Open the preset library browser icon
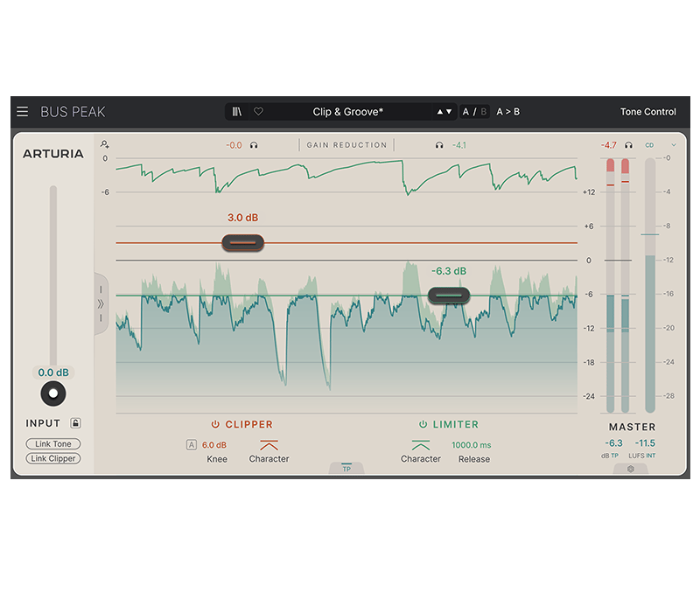The height and width of the screenshot is (592, 700). tap(237, 112)
